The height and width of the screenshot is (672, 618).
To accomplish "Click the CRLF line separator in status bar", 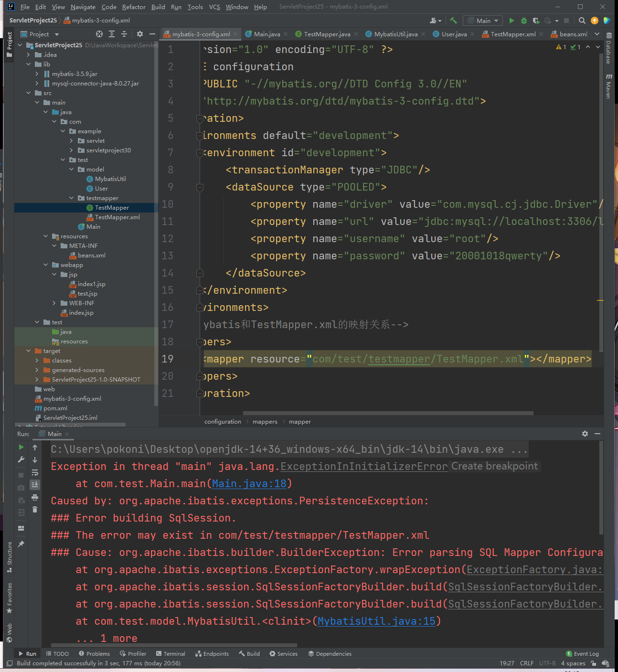I will pyautogui.click(x=527, y=663).
